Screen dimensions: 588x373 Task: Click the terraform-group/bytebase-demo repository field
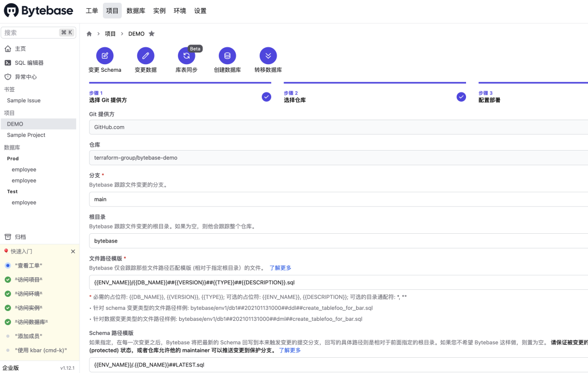338,158
